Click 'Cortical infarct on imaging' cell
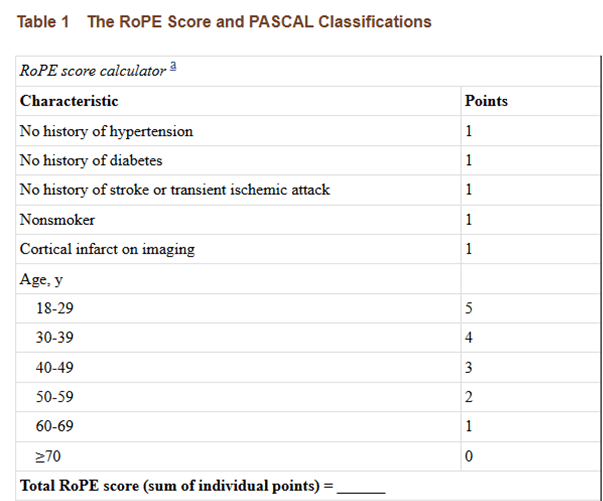Image resolution: width=603 pixels, height=501 pixels. click(238, 249)
